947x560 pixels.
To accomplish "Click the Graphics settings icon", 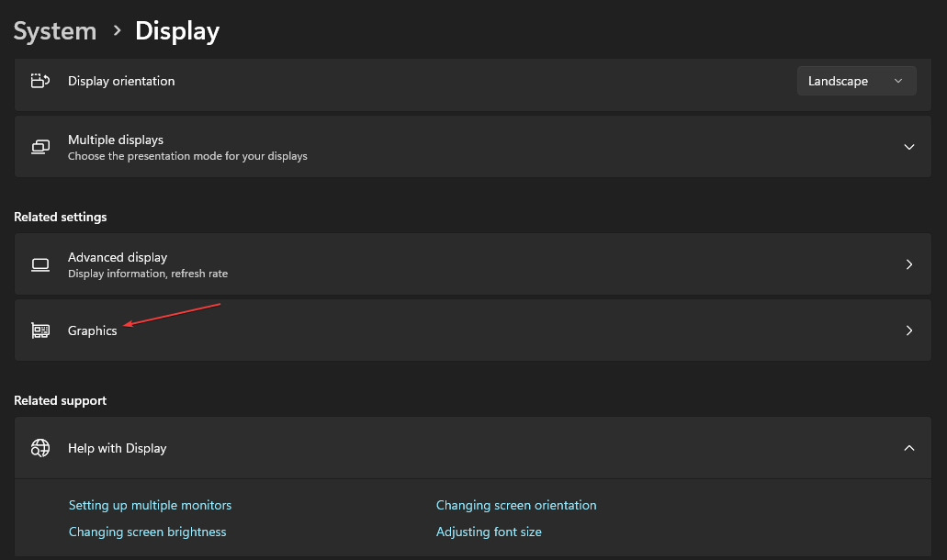I will click(x=40, y=330).
